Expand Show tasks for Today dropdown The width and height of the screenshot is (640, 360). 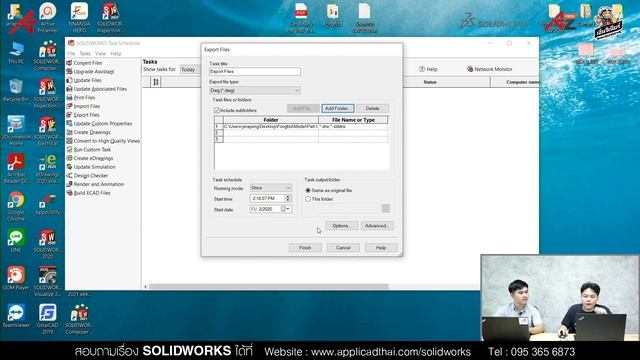189,69
